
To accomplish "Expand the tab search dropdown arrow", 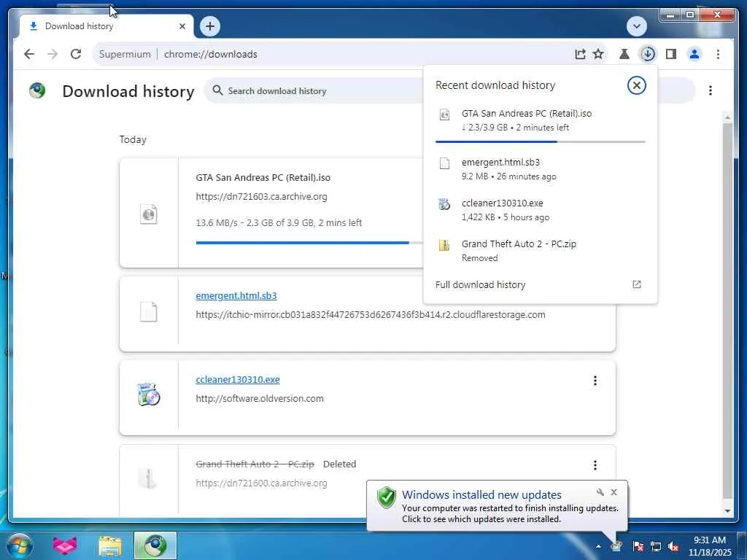I will coord(636,26).
